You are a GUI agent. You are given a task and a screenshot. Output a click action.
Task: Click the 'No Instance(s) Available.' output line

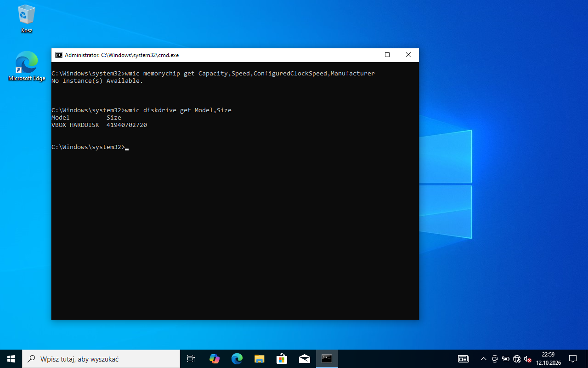click(97, 81)
